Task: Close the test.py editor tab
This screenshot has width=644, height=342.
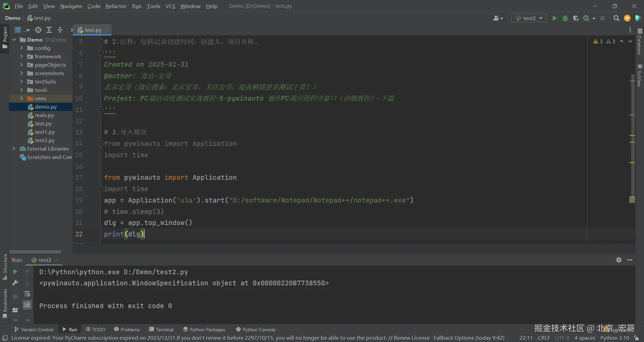Action: [107, 30]
